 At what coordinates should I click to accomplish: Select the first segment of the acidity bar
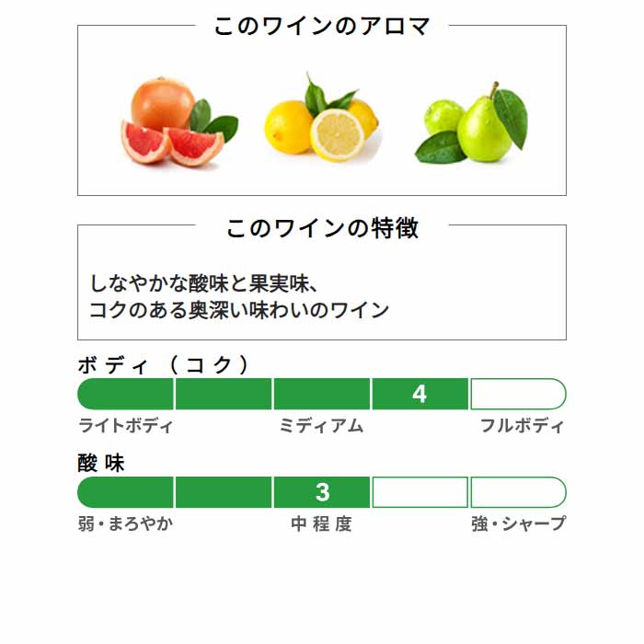coord(125,492)
